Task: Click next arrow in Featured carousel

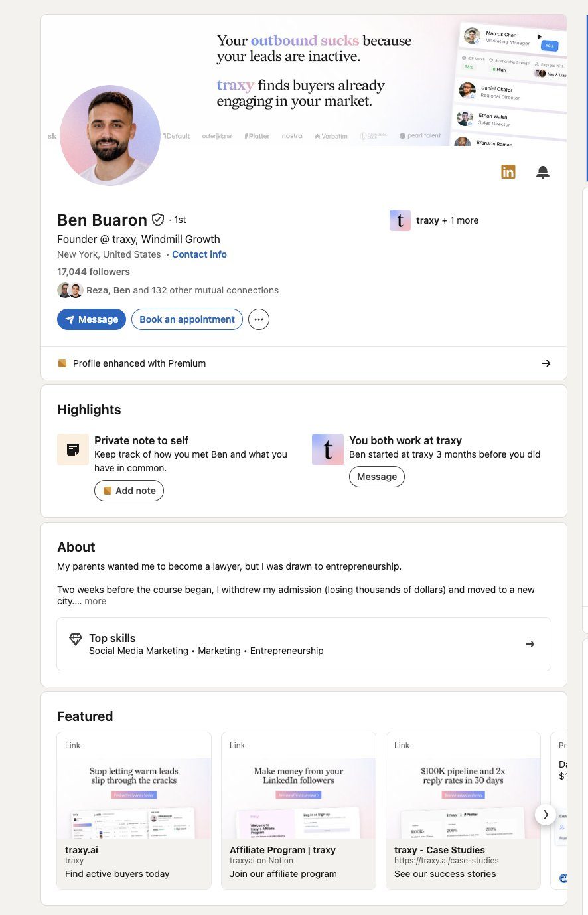Action: (546, 814)
